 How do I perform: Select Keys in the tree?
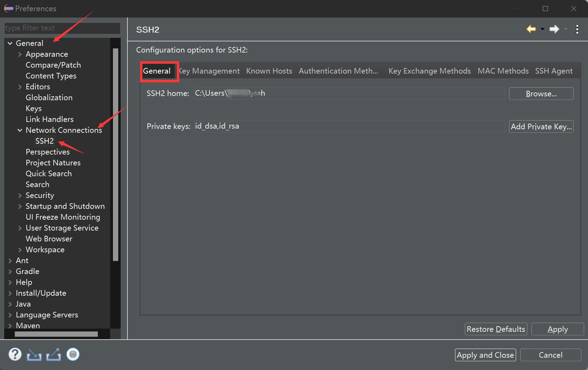click(x=34, y=109)
